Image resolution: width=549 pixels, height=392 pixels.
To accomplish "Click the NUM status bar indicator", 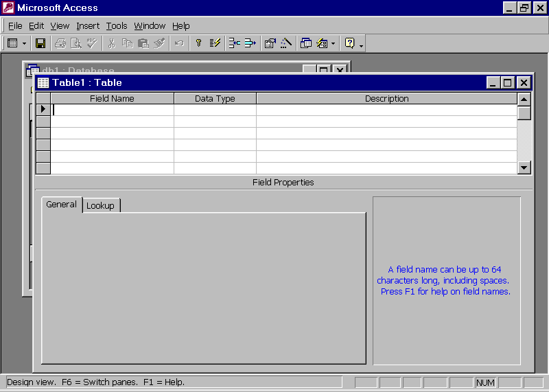I will tap(485, 382).
